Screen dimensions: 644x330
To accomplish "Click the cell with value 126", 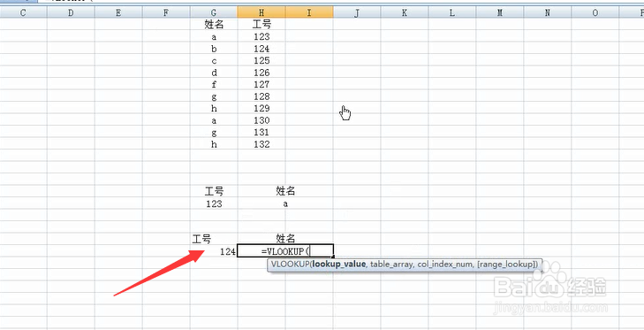I will (261, 73).
